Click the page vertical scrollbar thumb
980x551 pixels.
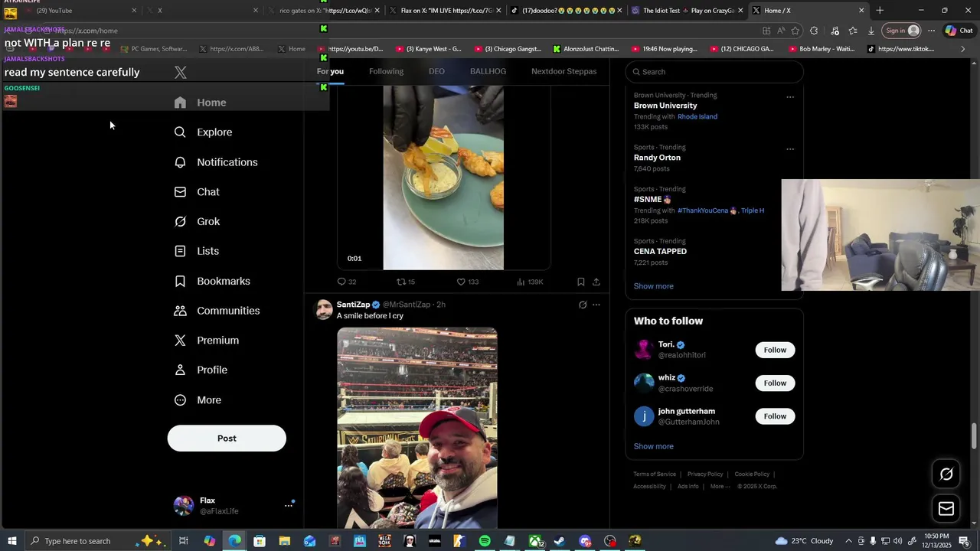[x=975, y=436]
